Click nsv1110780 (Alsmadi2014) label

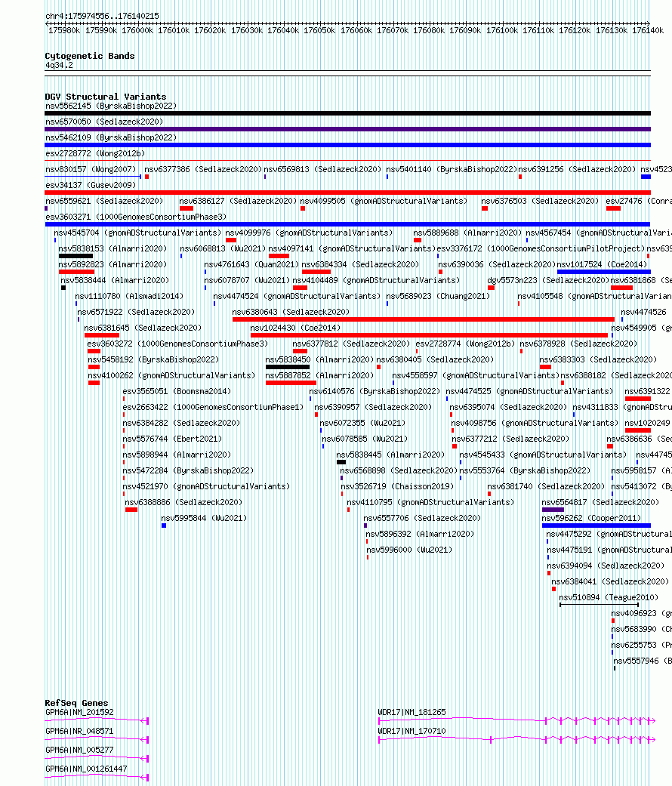pyautogui.click(x=129, y=296)
